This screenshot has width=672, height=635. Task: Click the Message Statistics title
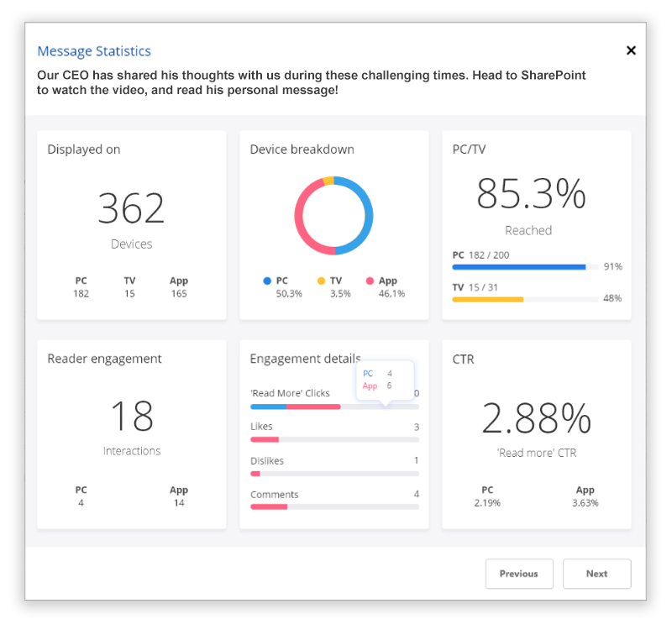coord(94,51)
